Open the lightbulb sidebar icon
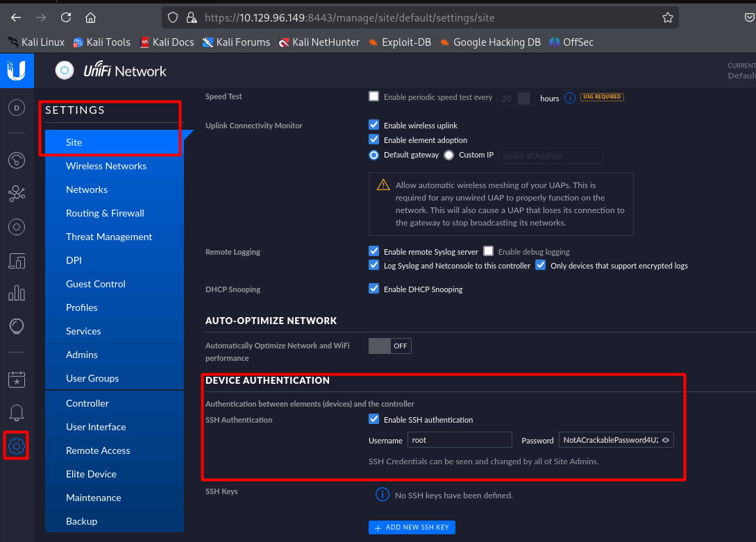This screenshot has width=756, height=542. point(17,326)
